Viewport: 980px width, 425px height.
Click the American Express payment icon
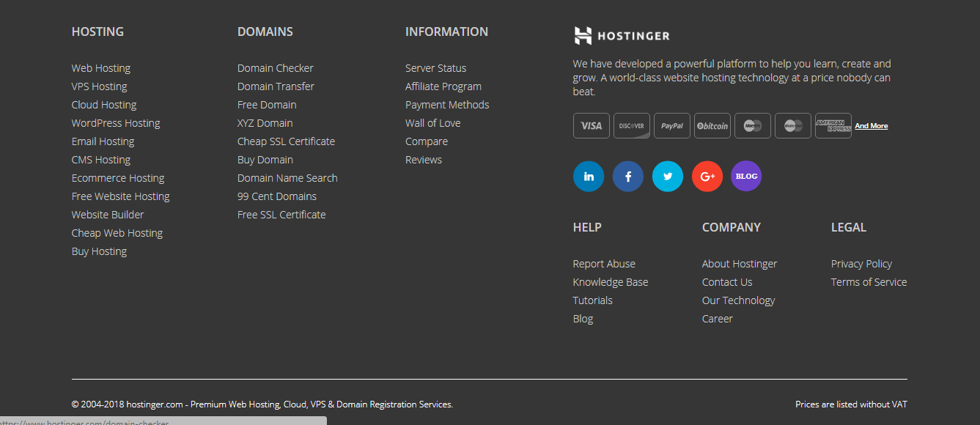(x=833, y=126)
